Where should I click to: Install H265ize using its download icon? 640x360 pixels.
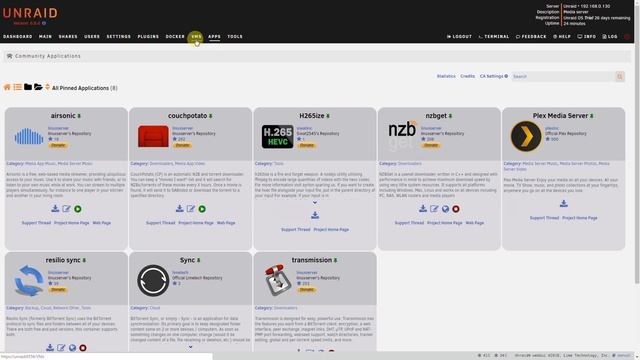(x=315, y=215)
